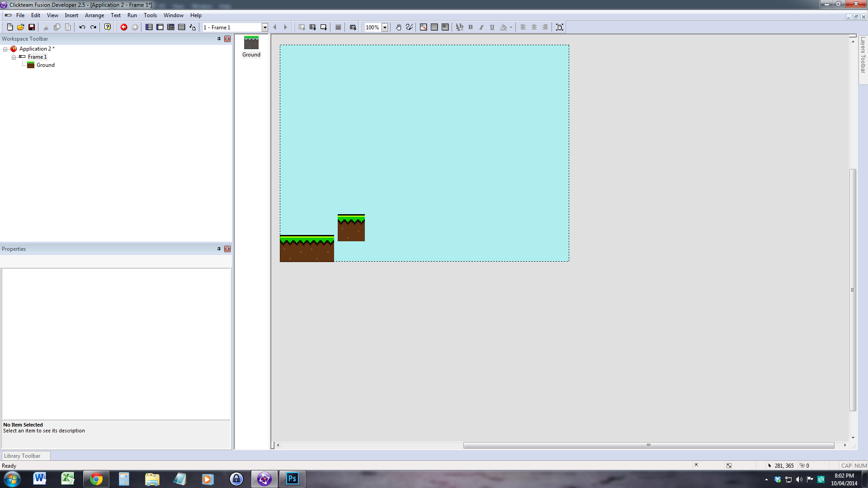The image size is (868, 488).
Task: Undo the last action
Action: pos(82,27)
